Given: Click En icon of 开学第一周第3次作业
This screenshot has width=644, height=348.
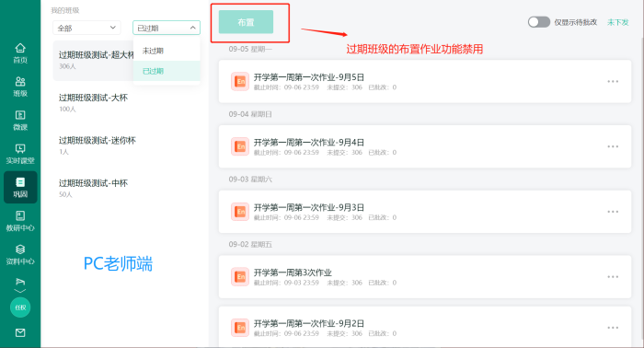Looking at the screenshot, I should (x=240, y=277).
